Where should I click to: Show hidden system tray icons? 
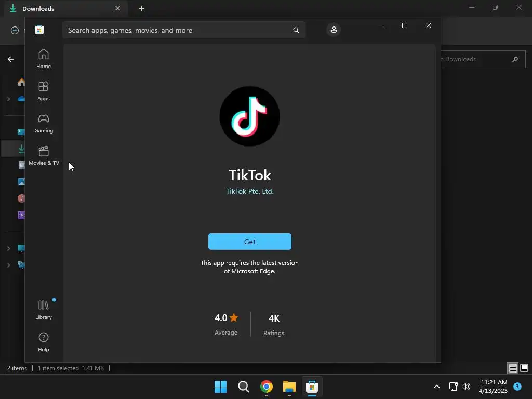(436, 387)
